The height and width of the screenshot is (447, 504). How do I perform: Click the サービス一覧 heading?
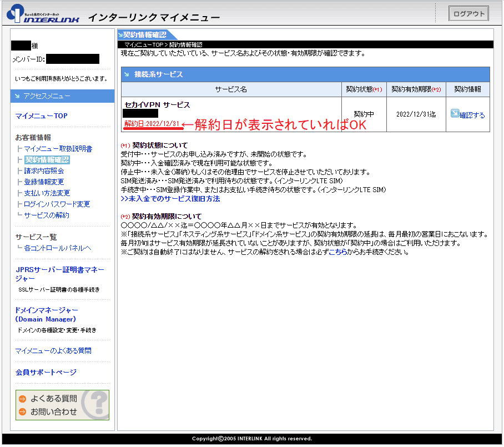(36, 237)
